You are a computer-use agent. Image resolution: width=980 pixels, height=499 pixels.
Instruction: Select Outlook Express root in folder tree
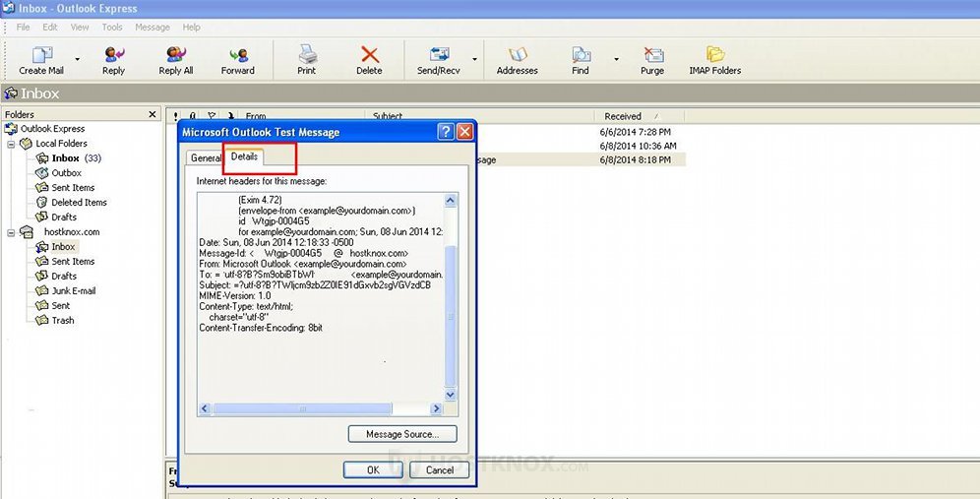click(x=52, y=129)
